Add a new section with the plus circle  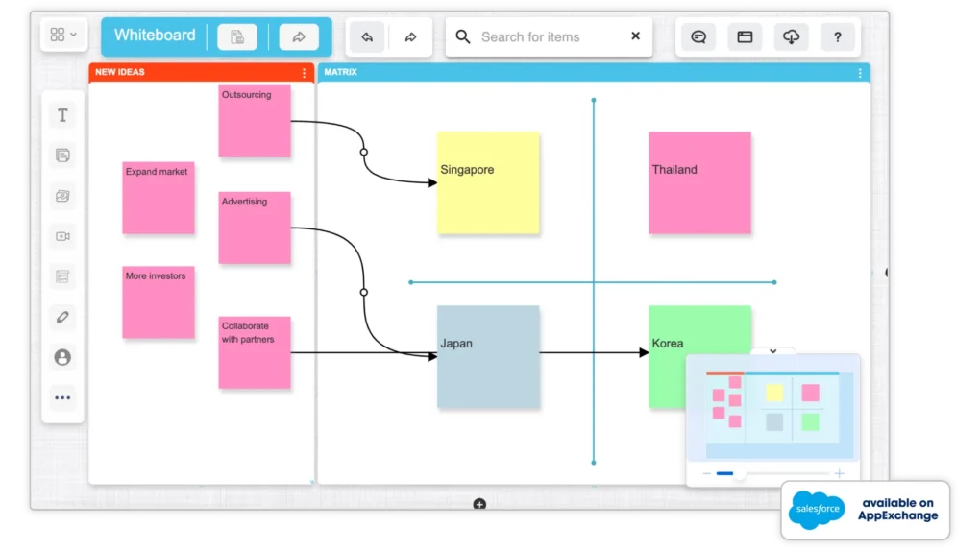[x=479, y=504]
